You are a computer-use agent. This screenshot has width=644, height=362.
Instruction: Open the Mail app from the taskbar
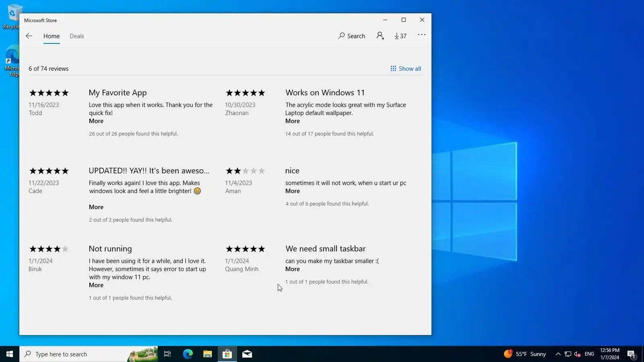tap(247, 354)
